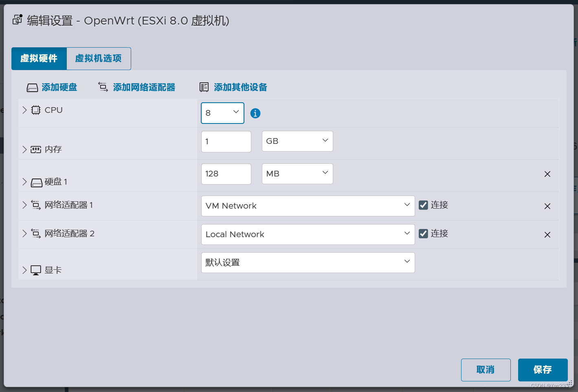
Task: Click the blue info icon next to CPU count
Action: pyautogui.click(x=255, y=113)
